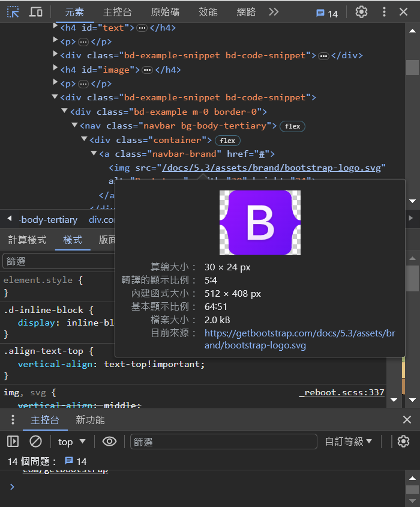Open console settings gear icon
Screen dimensions: 420x507
click(x=403, y=442)
